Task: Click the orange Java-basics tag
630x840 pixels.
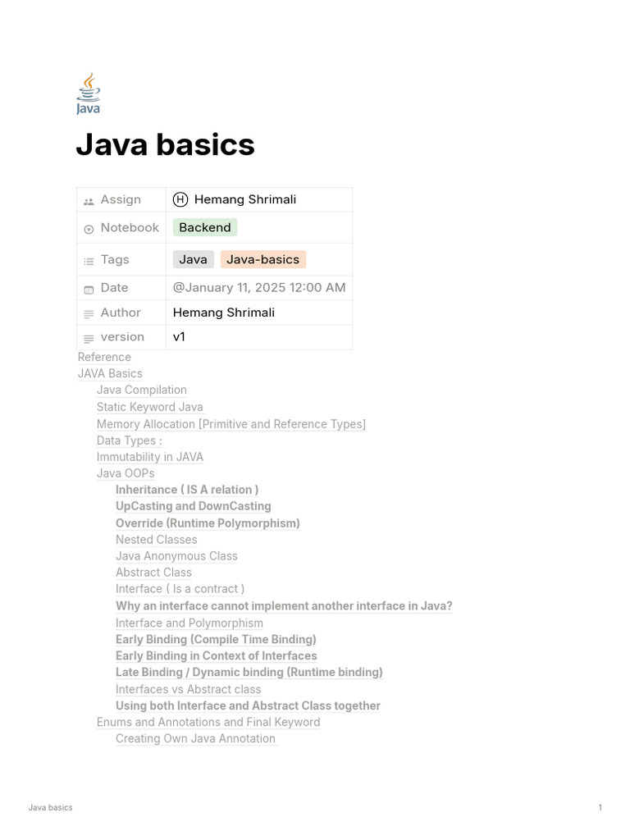Action: point(262,259)
